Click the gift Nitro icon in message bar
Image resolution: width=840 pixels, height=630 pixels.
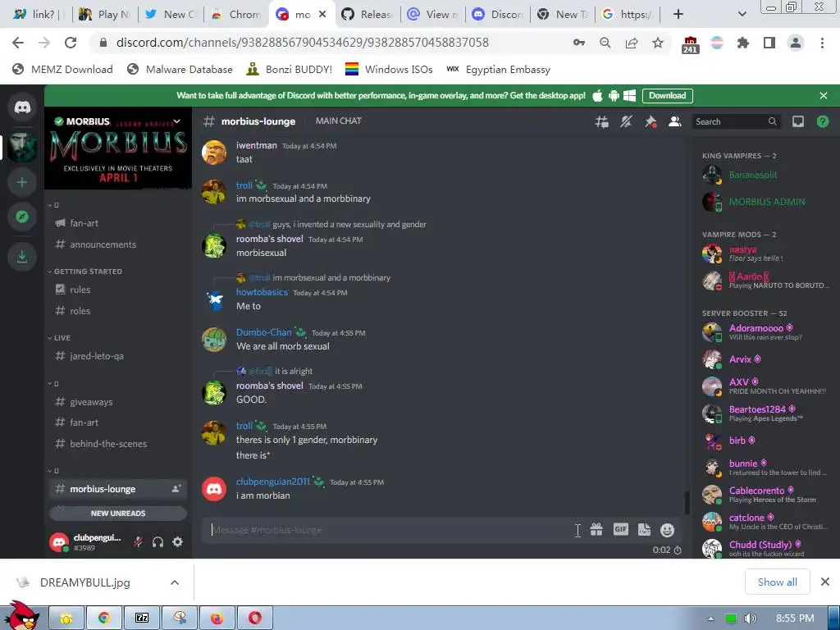click(596, 529)
